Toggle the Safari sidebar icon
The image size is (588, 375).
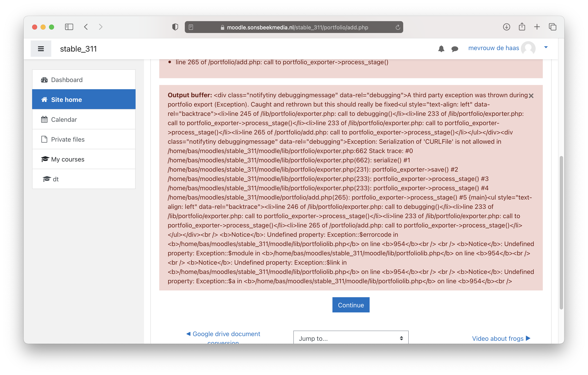click(69, 27)
